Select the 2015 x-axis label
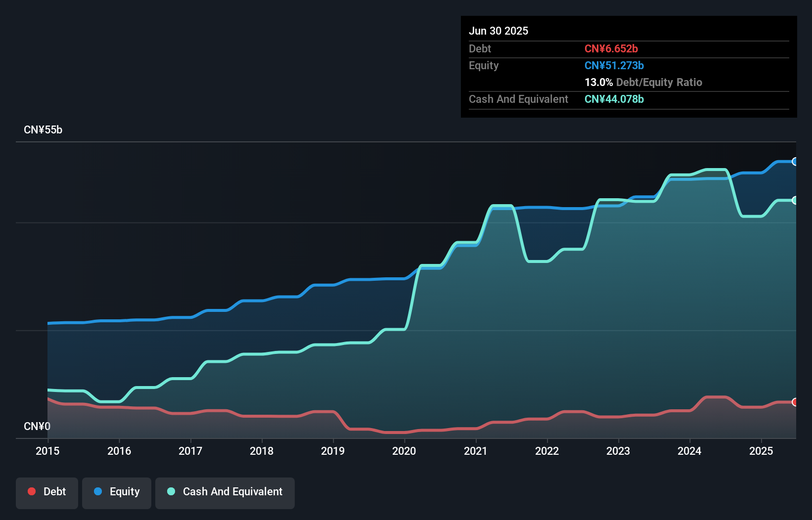 point(47,451)
